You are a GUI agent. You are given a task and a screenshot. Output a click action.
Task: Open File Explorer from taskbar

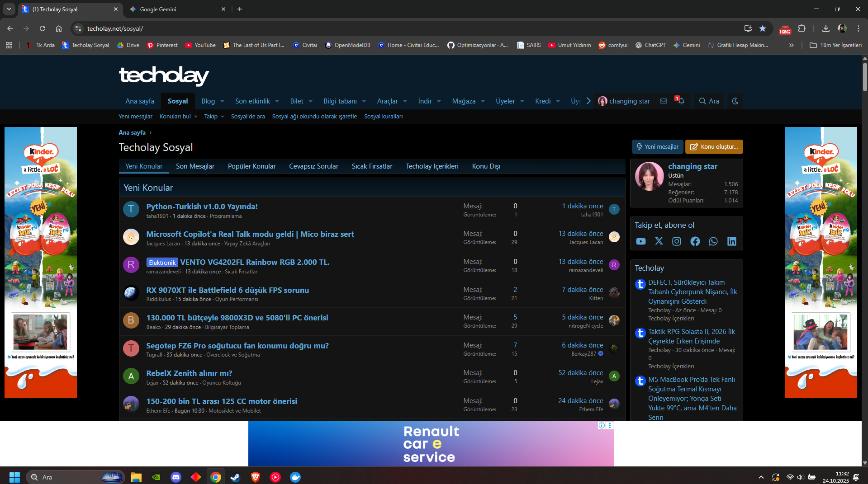coord(136,477)
